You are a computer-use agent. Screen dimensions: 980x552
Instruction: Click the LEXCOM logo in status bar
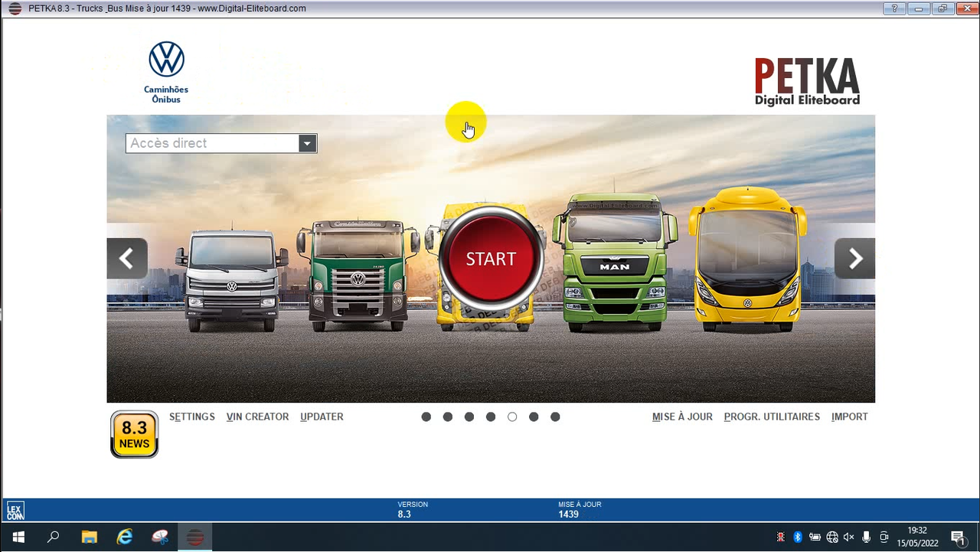(x=15, y=511)
